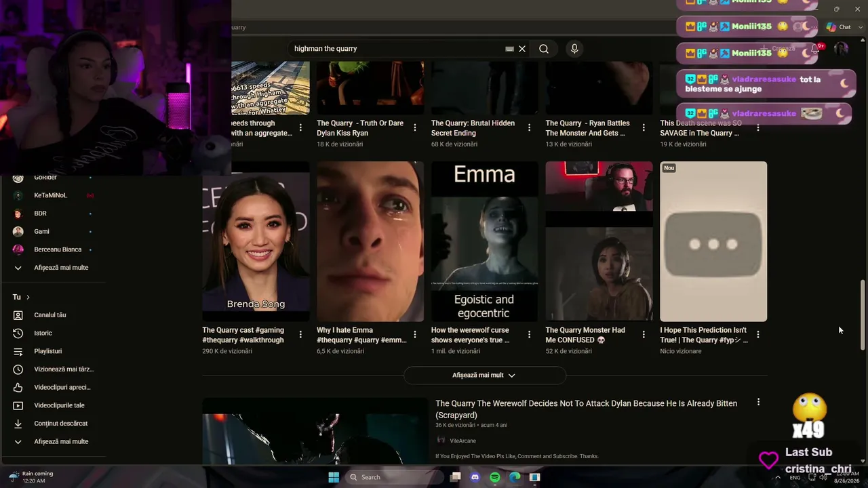This screenshot has width=868, height=488.
Task: Clear the YouTube search box text
Action: 522,49
